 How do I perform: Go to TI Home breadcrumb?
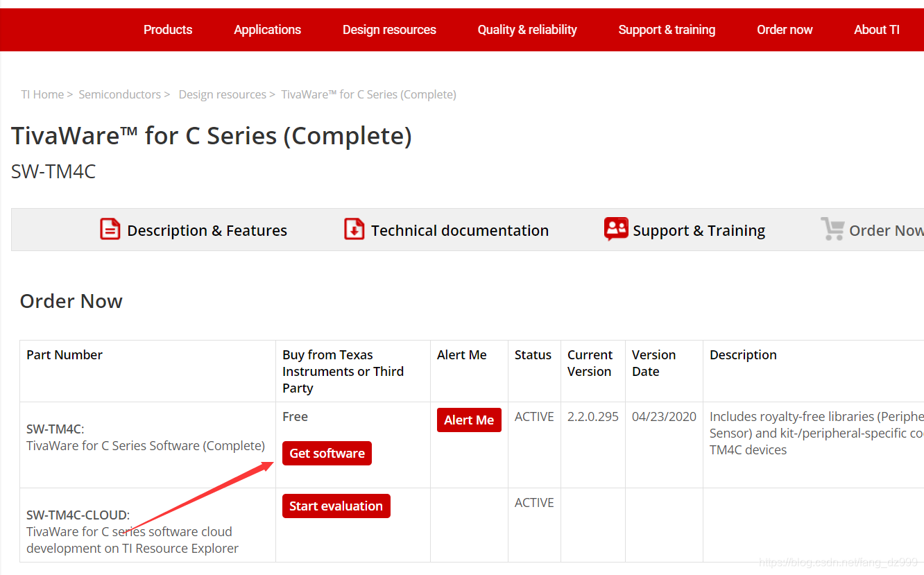(42, 94)
